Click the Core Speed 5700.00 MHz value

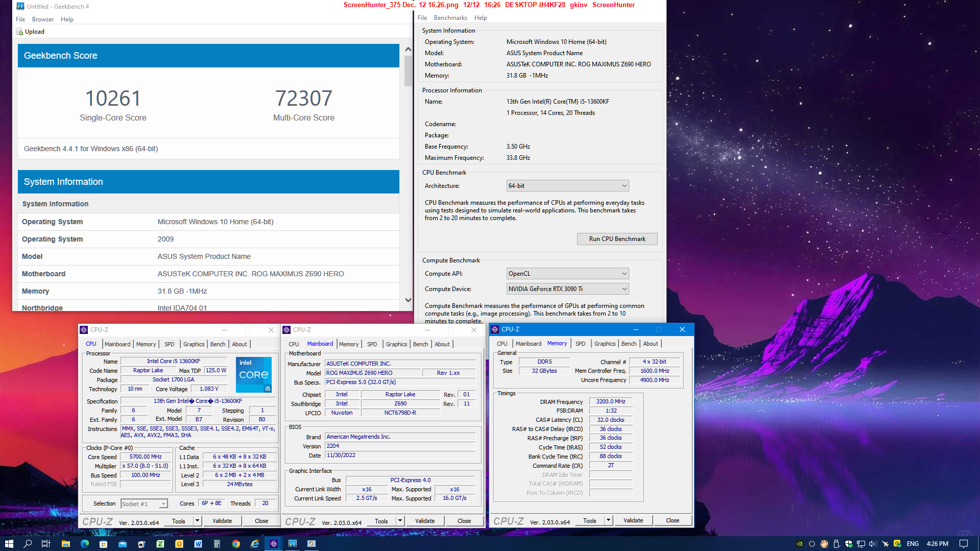pyautogui.click(x=146, y=457)
